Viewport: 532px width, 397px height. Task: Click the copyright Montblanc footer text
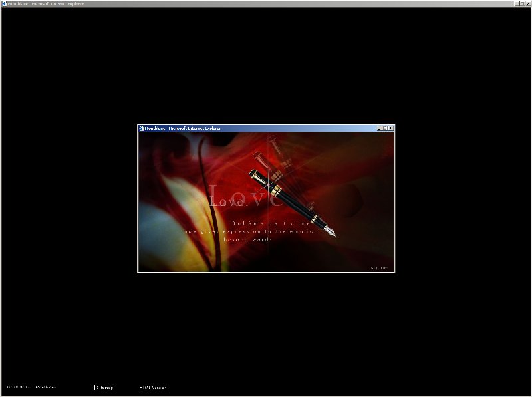31,387
